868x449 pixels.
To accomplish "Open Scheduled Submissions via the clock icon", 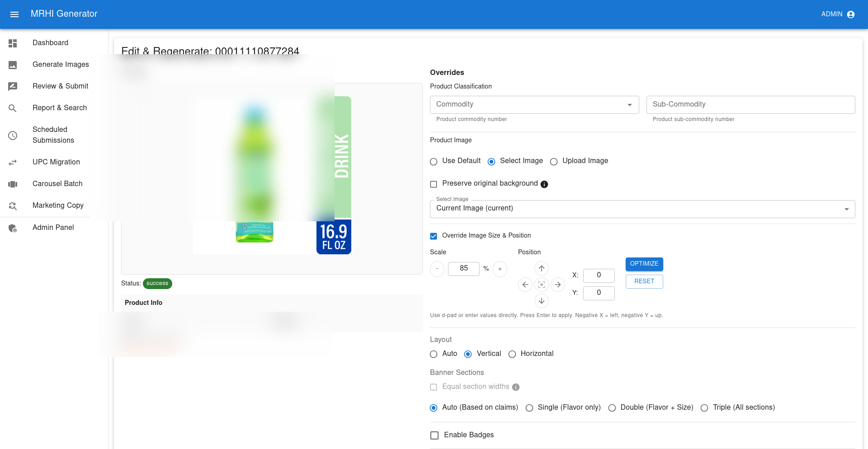I will tap(13, 135).
